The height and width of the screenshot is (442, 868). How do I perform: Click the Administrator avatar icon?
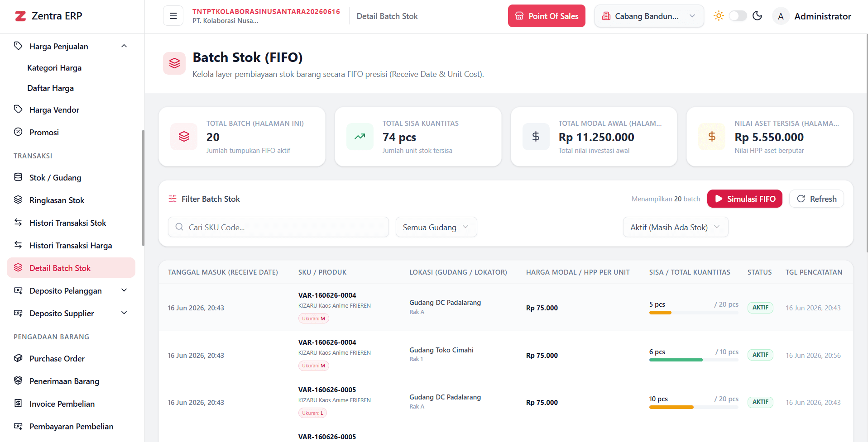[x=781, y=16]
